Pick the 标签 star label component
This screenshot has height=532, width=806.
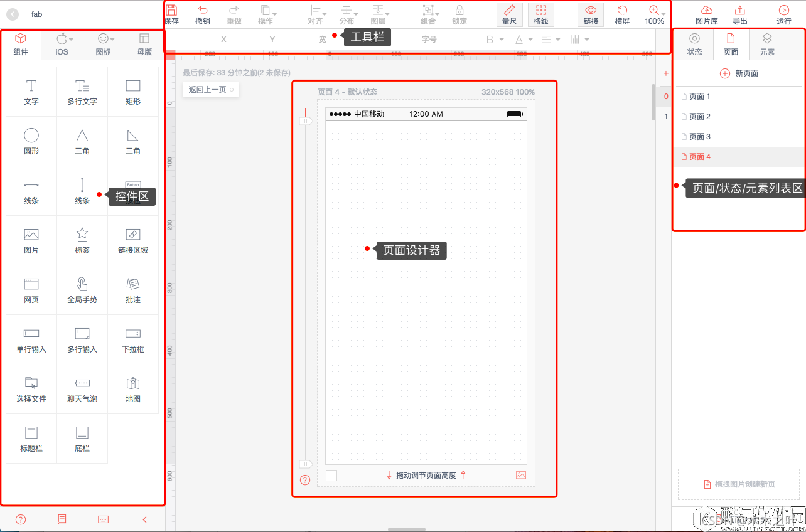82,240
